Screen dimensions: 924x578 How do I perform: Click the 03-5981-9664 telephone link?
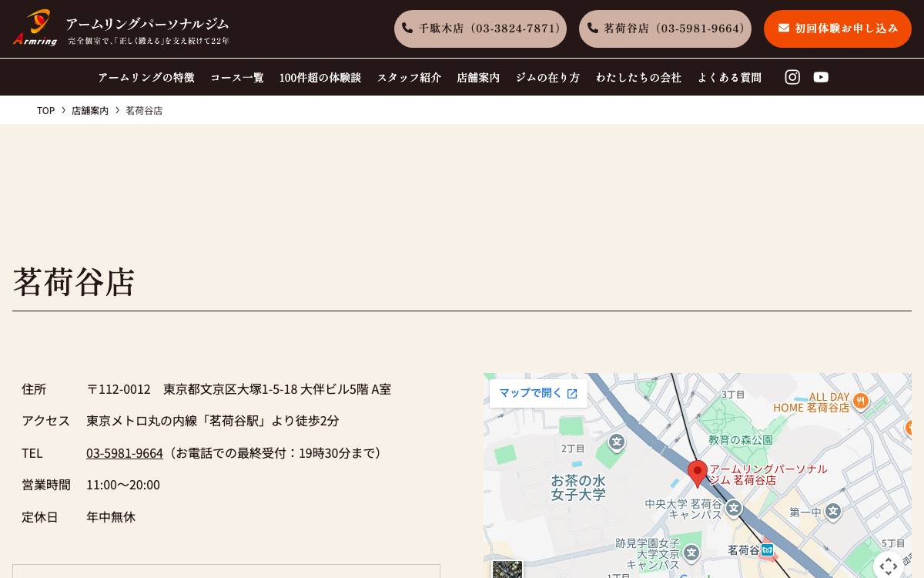pyautogui.click(x=125, y=452)
